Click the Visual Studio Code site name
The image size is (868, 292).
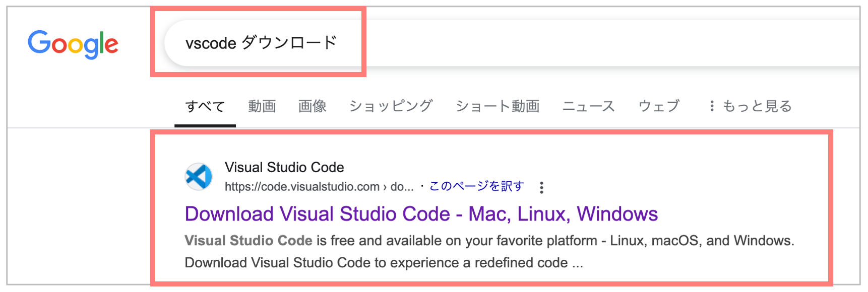click(x=284, y=167)
